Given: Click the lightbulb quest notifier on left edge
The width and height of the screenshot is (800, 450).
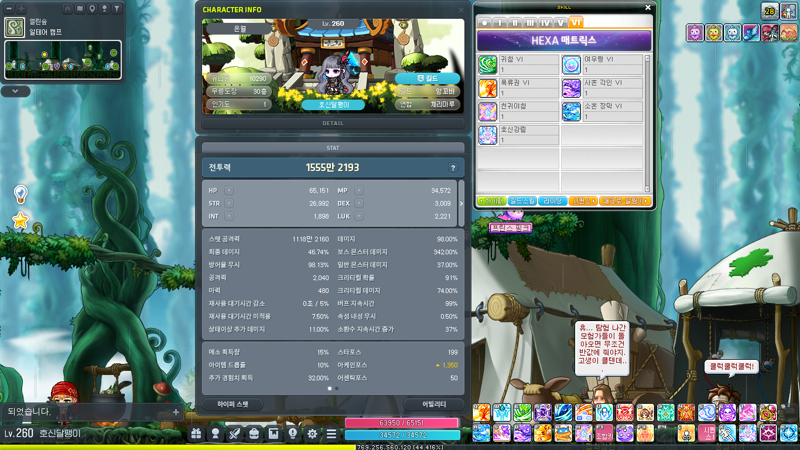Looking at the screenshot, I should [20, 194].
